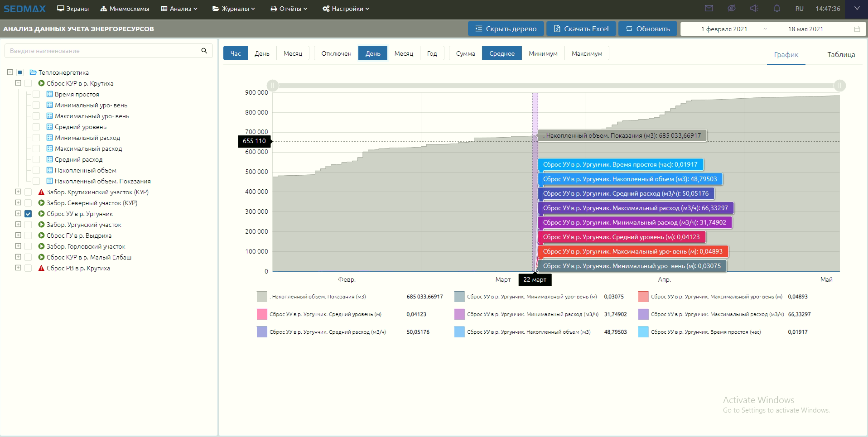Click the crossed-out eye icon in header
This screenshot has width=868, height=437.
[x=732, y=9]
